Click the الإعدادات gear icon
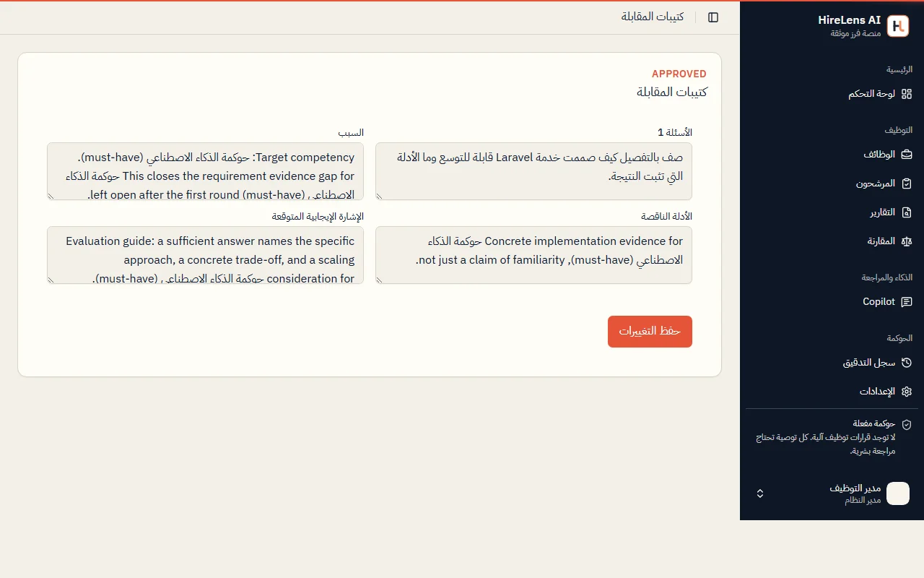This screenshot has height=578, width=924. pos(907,392)
